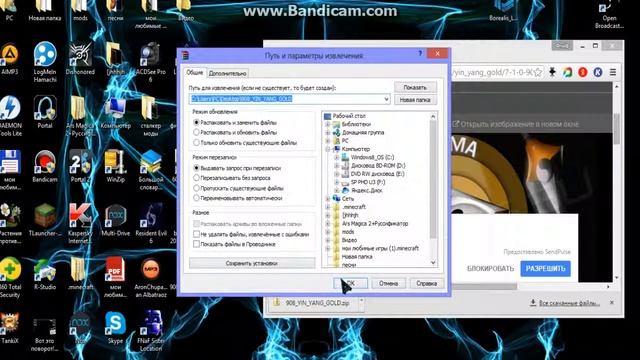
Task: Open the Компьютер desktop icon
Action: (116, 113)
